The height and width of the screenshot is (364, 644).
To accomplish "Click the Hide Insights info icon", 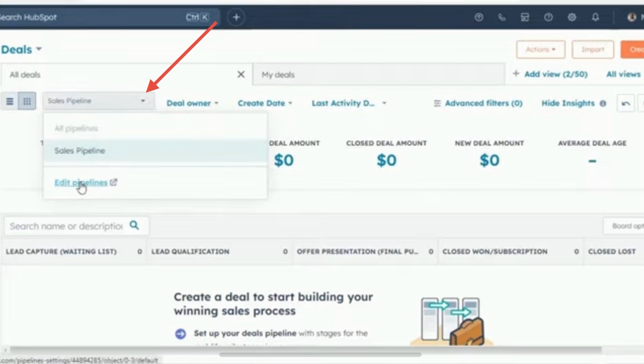I will tap(603, 103).
